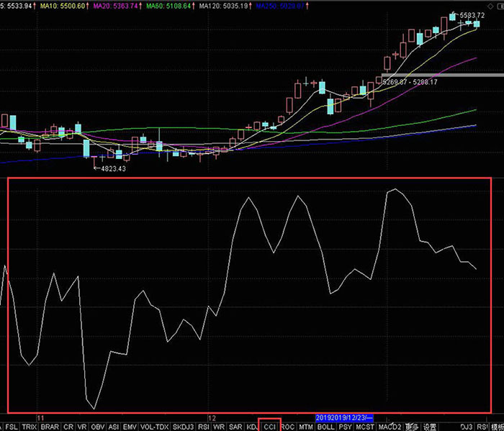Select the CCI indicator tab
Screen dimensions: 504x431
tap(270, 427)
